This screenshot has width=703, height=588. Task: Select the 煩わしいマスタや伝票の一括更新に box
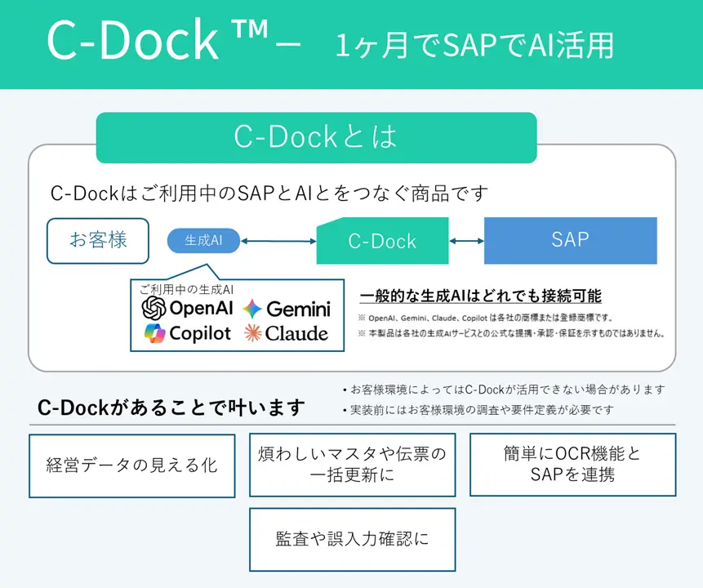click(x=352, y=465)
